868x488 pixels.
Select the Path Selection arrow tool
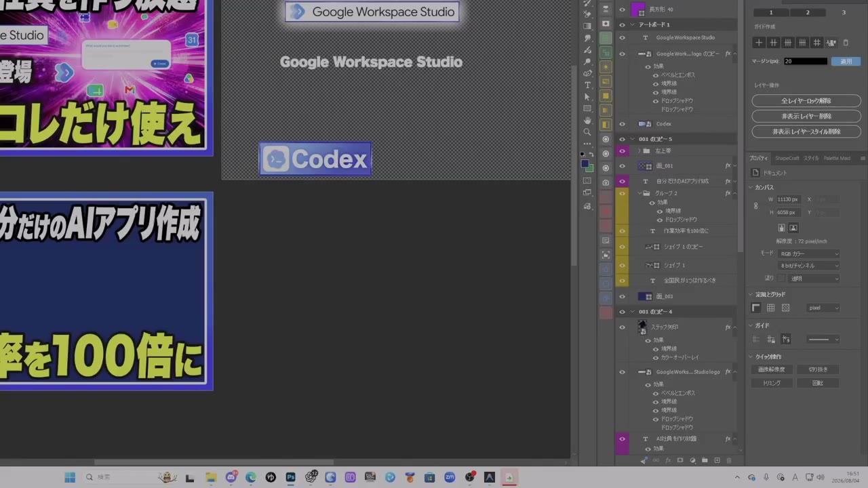[587, 97]
